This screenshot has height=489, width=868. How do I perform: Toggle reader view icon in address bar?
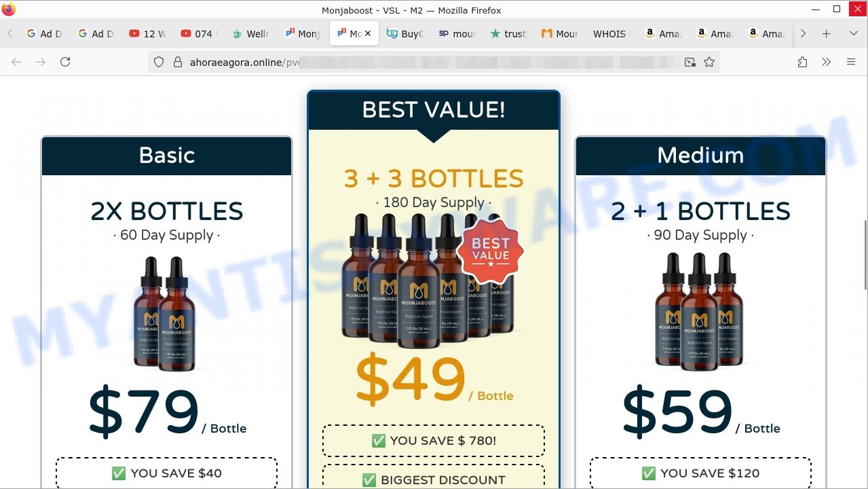690,62
